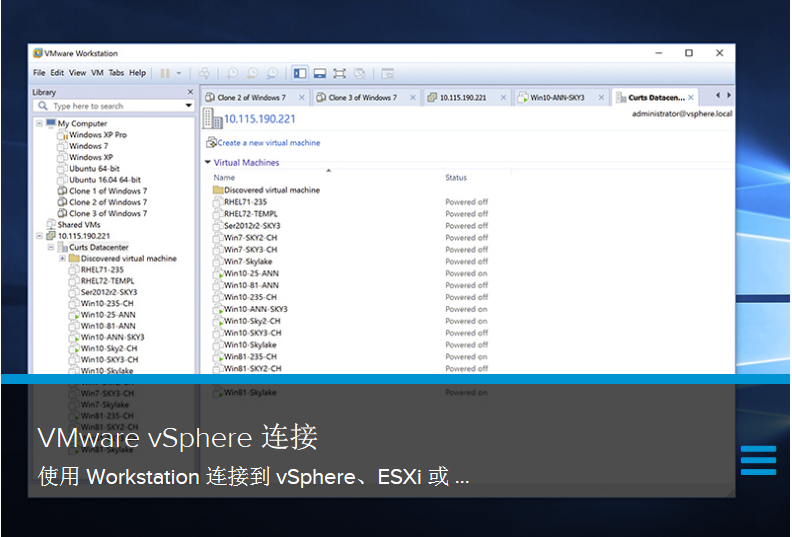
Task: Click the console view toolbar icon
Action: [x=387, y=73]
